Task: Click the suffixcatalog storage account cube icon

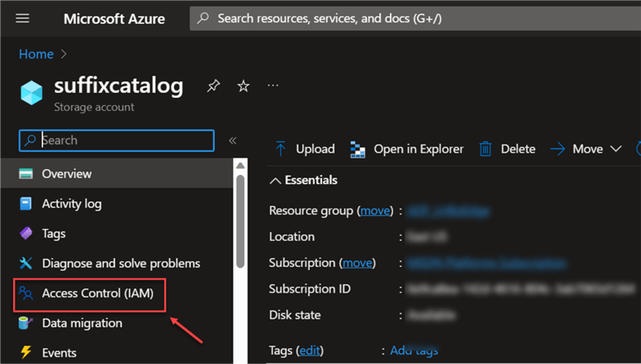Action: [x=33, y=92]
